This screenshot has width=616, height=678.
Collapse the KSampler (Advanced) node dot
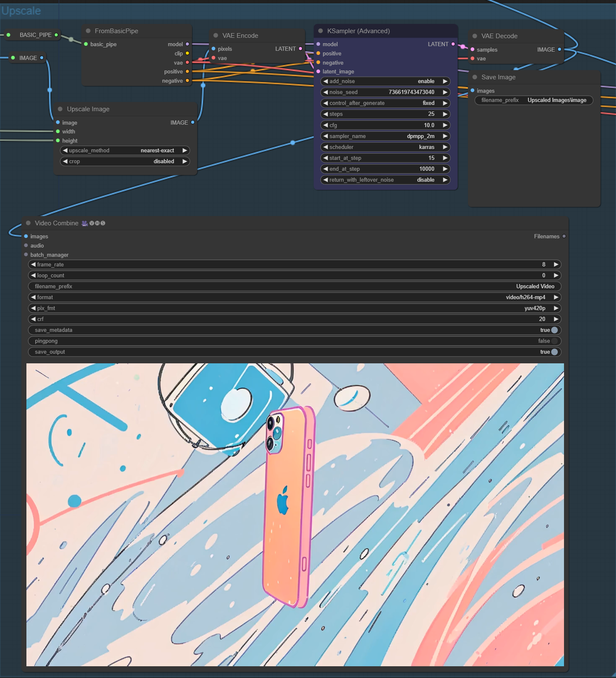(x=320, y=31)
